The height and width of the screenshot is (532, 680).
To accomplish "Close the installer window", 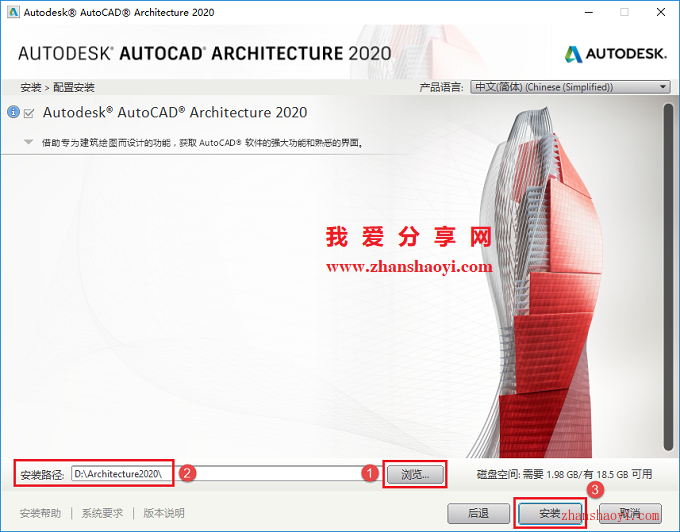I will (x=661, y=12).
